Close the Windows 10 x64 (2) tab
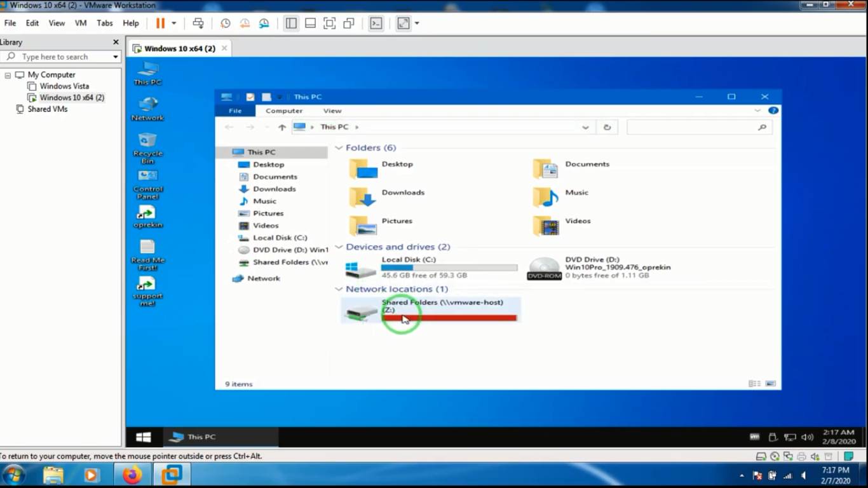Image resolution: width=868 pixels, height=488 pixels. [224, 48]
